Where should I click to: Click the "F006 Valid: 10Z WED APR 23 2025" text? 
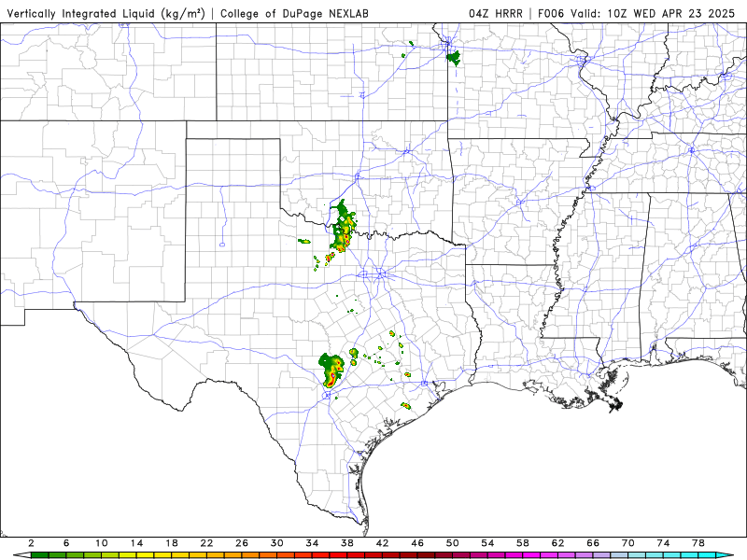point(637,14)
